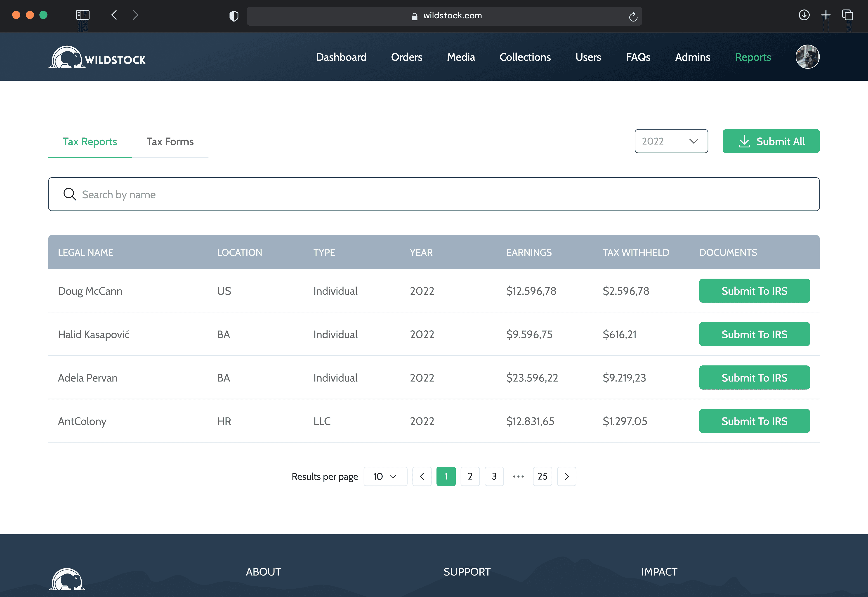Viewport: 868px width, 597px height.
Task: Open the user profile avatar
Action: (807, 57)
